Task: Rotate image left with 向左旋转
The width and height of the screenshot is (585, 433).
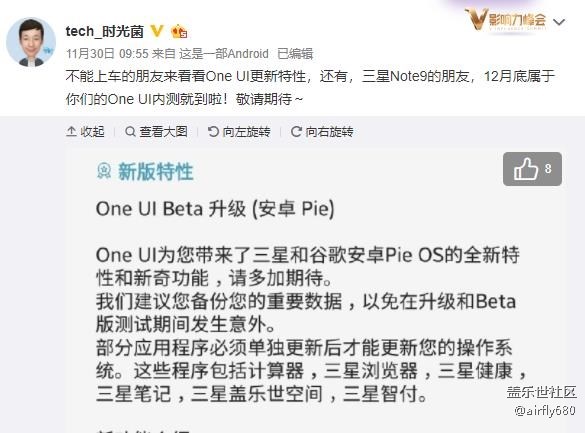Action: pyautogui.click(x=239, y=132)
